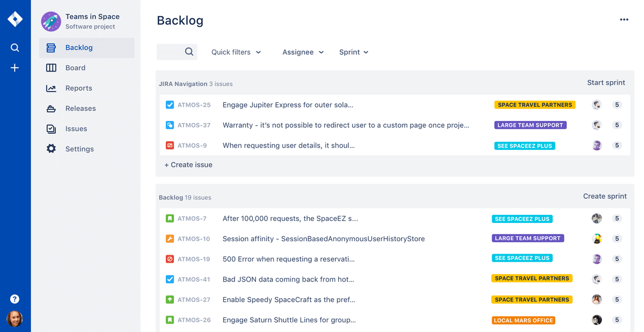Open the Quick filters dropdown
Screen dimensions: 644x332
pos(236,52)
